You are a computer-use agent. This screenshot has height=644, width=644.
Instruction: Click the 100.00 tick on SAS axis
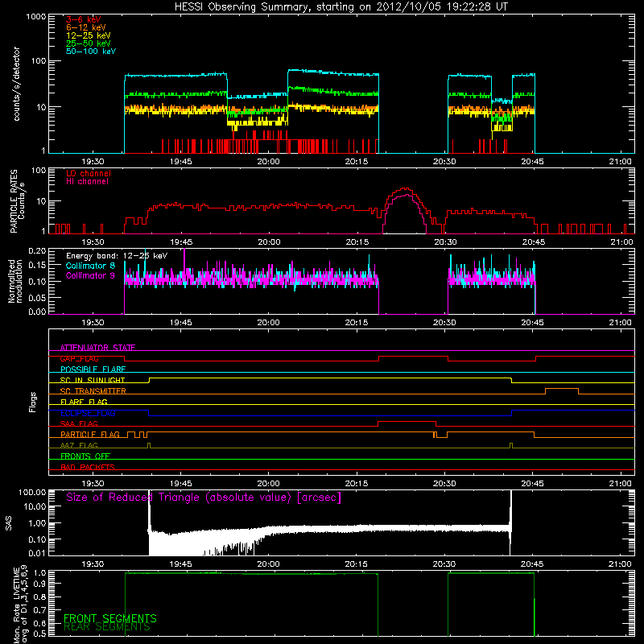[32, 492]
